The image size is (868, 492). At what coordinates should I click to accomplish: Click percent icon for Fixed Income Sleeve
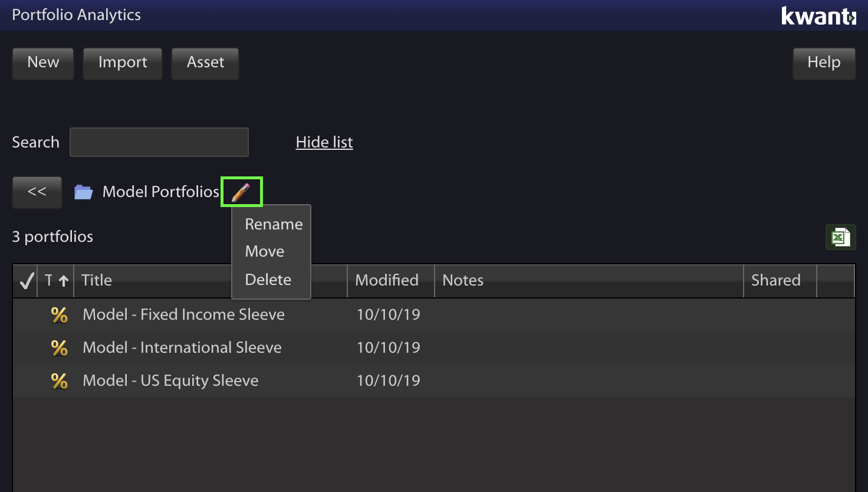(59, 314)
